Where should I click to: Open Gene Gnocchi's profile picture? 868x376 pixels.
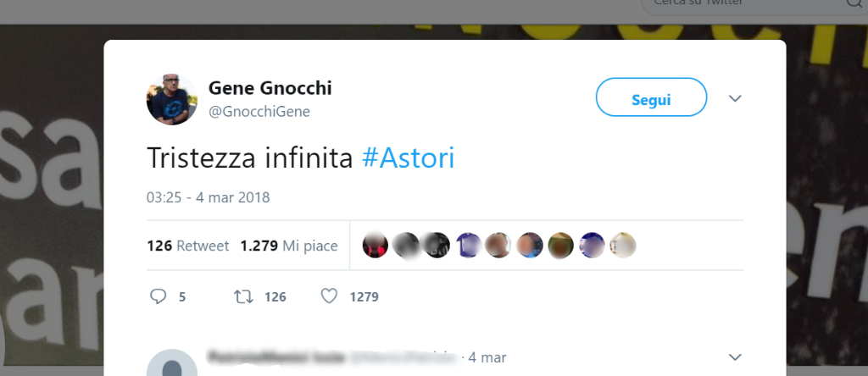(x=172, y=100)
